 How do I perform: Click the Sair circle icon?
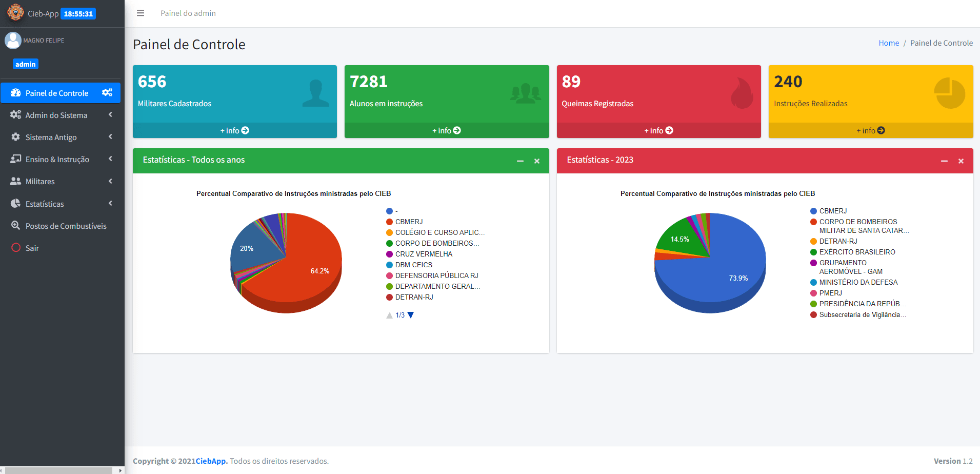(16, 248)
